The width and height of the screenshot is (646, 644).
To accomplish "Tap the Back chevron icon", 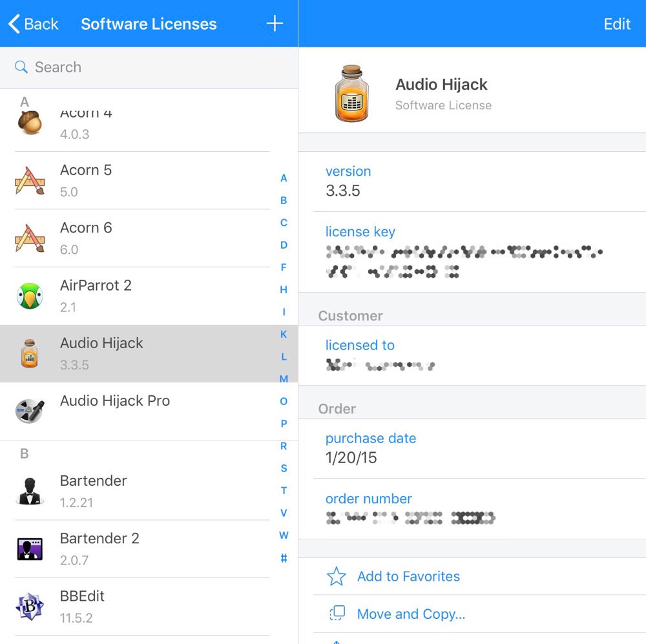I will pyautogui.click(x=14, y=23).
